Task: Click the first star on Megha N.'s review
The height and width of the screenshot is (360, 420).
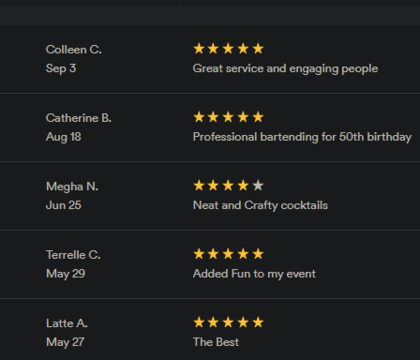Action: [199, 185]
